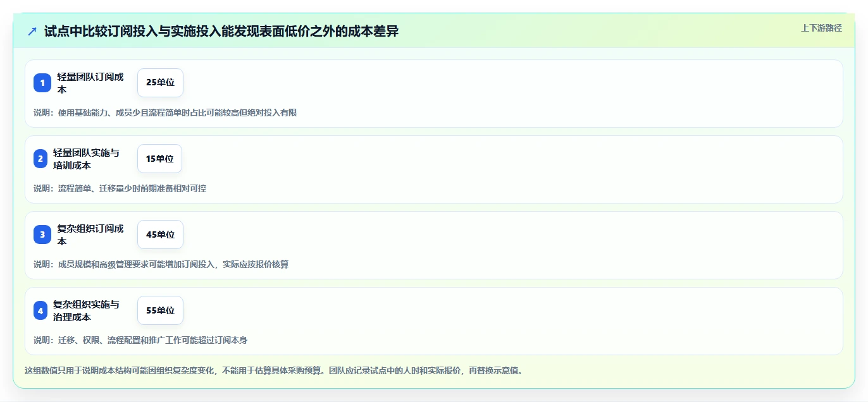Select the 复杂组织订阅成本 item title
The width and height of the screenshot is (868, 402).
pos(90,234)
